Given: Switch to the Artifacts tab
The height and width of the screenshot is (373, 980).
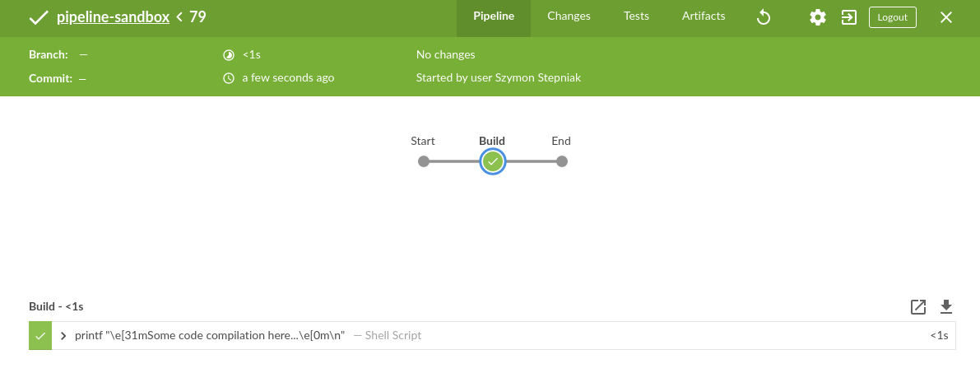Looking at the screenshot, I should click(x=704, y=16).
